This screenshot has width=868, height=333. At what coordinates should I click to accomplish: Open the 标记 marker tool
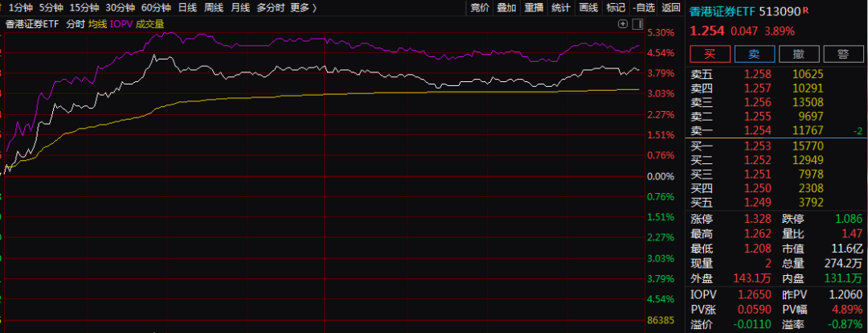coord(616,8)
